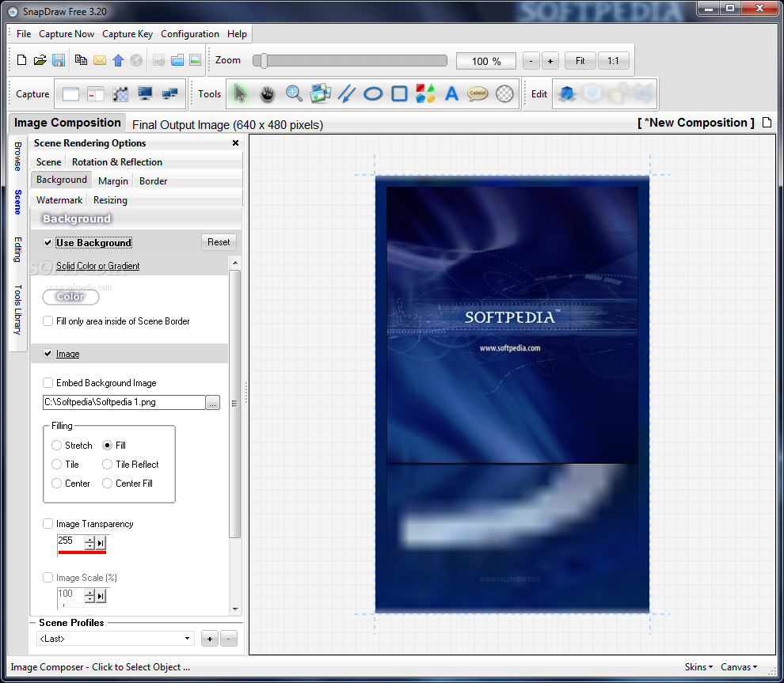The height and width of the screenshot is (683, 784).
Task: Select the ellipse drawing tool
Action: click(x=373, y=93)
